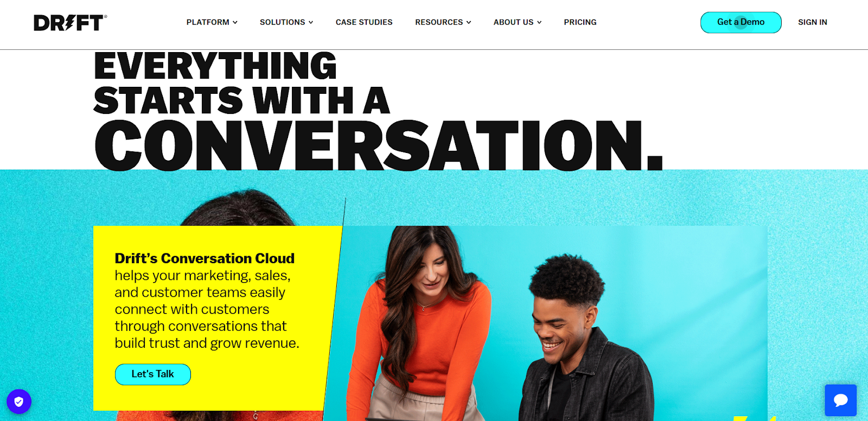Image resolution: width=868 pixels, height=421 pixels.
Task: Click the Let's Talk button
Action: click(153, 374)
